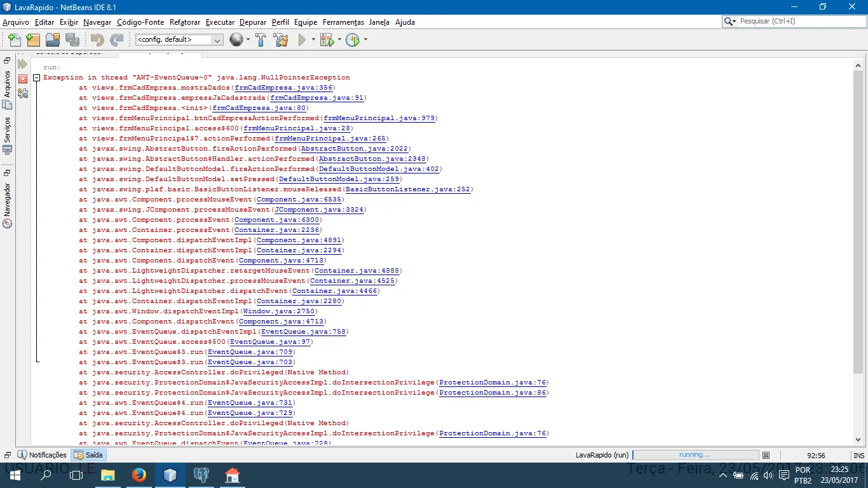Click the New Project toolbar icon
868x488 pixels.
tap(32, 40)
